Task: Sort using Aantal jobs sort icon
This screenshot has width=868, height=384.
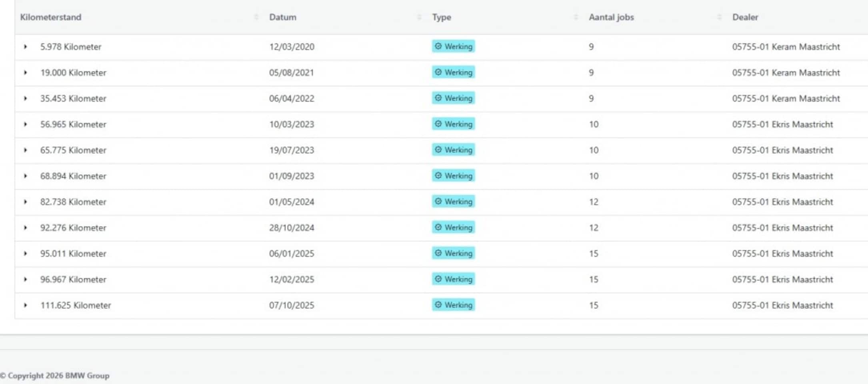Action: (719, 17)
